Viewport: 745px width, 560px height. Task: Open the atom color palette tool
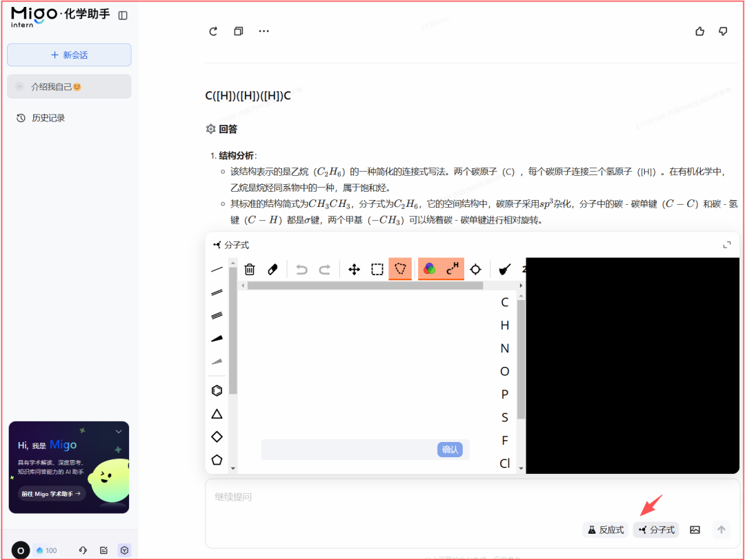pyautogui.click(x=429, y=269)
